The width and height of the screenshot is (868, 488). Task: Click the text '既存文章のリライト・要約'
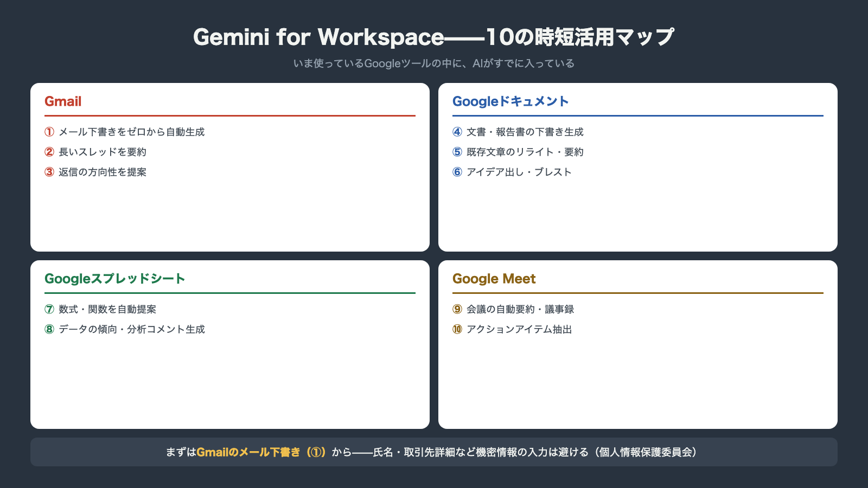point(525,152)
